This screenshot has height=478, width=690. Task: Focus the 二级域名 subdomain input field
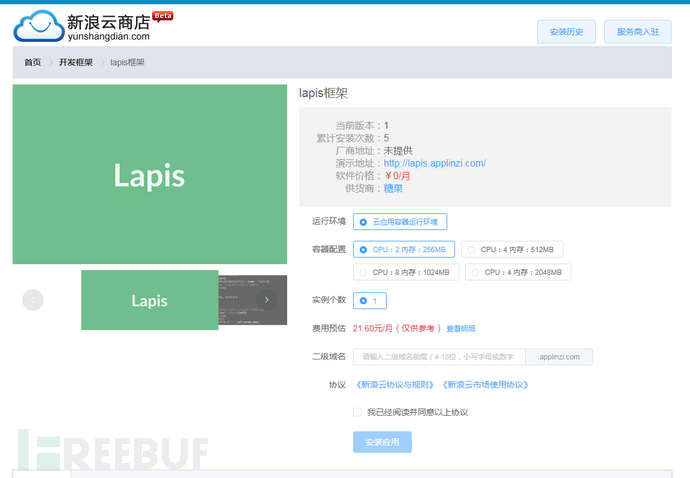coord(439,357)
